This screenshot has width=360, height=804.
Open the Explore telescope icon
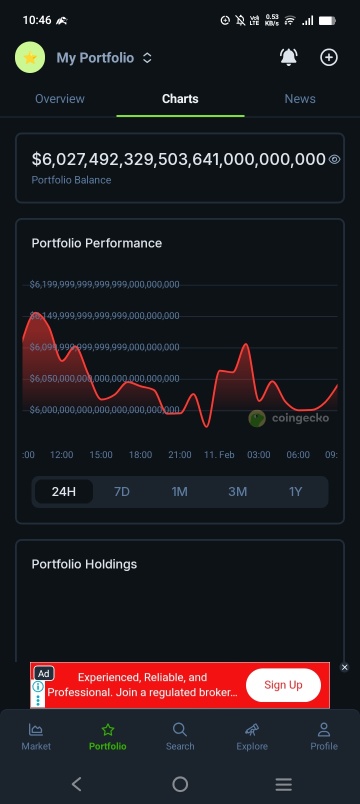(252, 729)
